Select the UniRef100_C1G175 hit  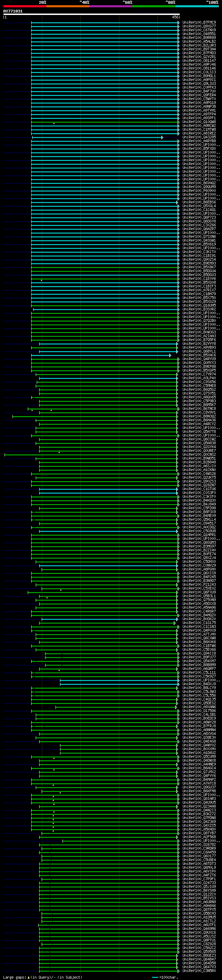point(199,623)
